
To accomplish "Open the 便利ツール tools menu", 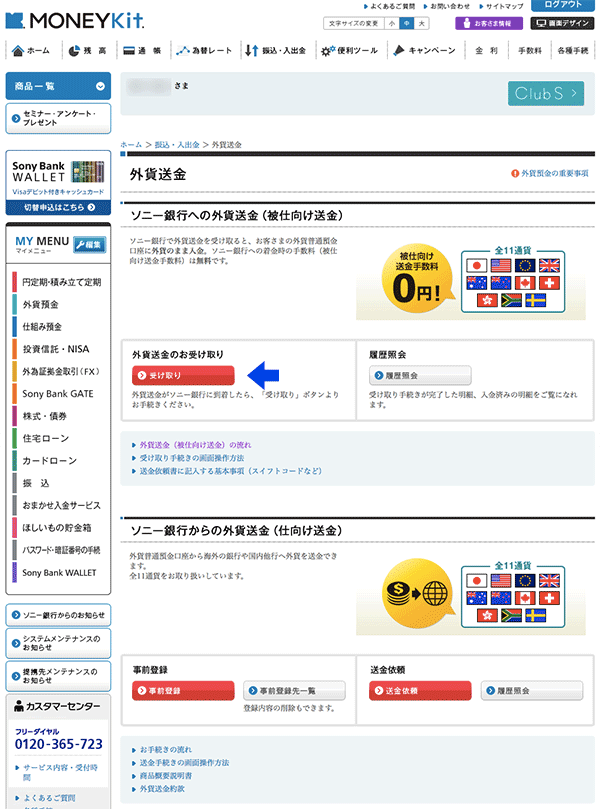I will click(349, 51).
